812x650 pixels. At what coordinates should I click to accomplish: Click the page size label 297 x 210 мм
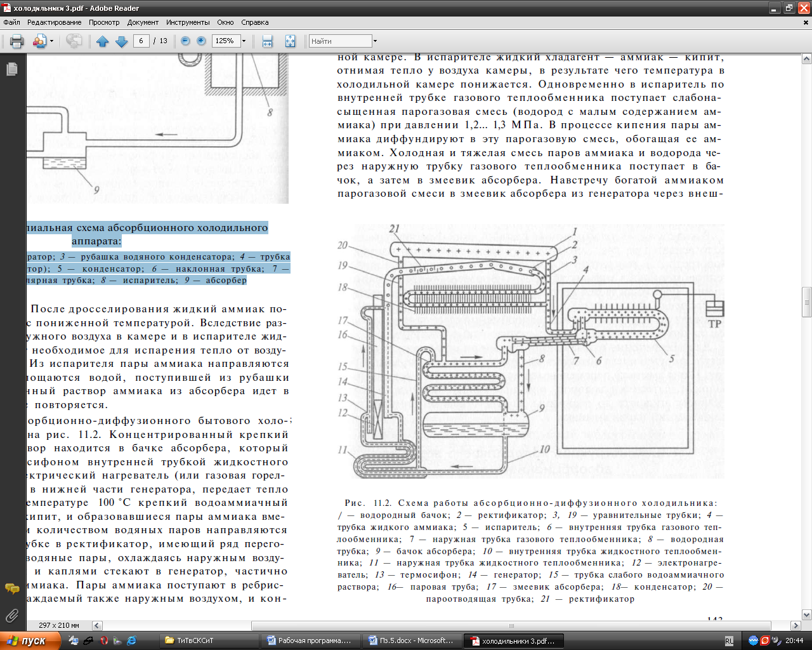[59, 625]
